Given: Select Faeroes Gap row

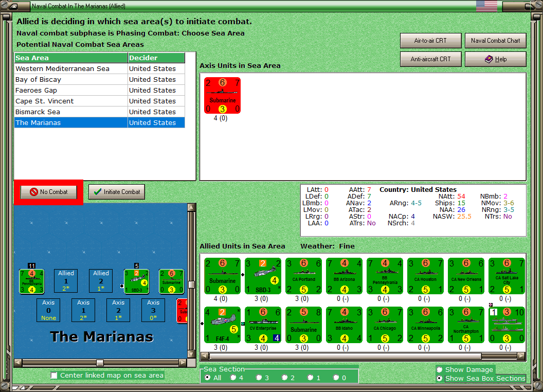Looking at the screenshot, I should coord(99,90).
